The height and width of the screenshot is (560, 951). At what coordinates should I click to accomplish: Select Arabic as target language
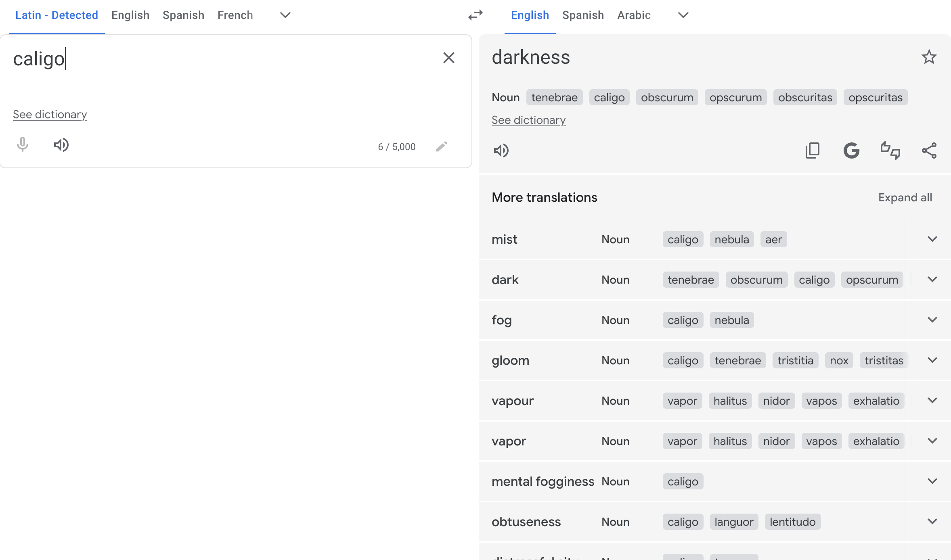[633, 15]
